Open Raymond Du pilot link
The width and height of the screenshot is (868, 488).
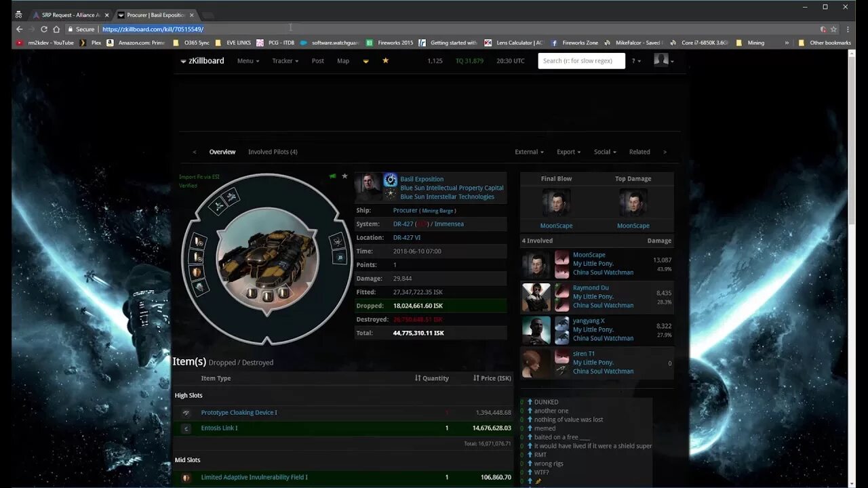click(591, 288)
